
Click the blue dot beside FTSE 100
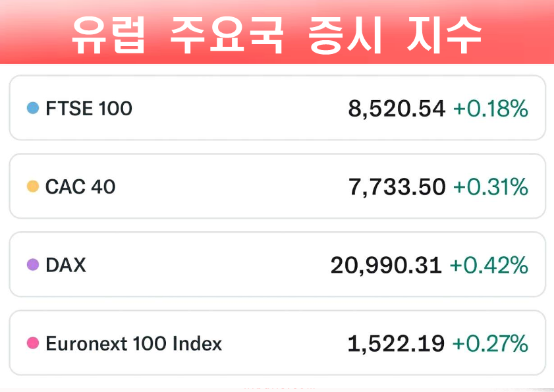click(33, 108)
